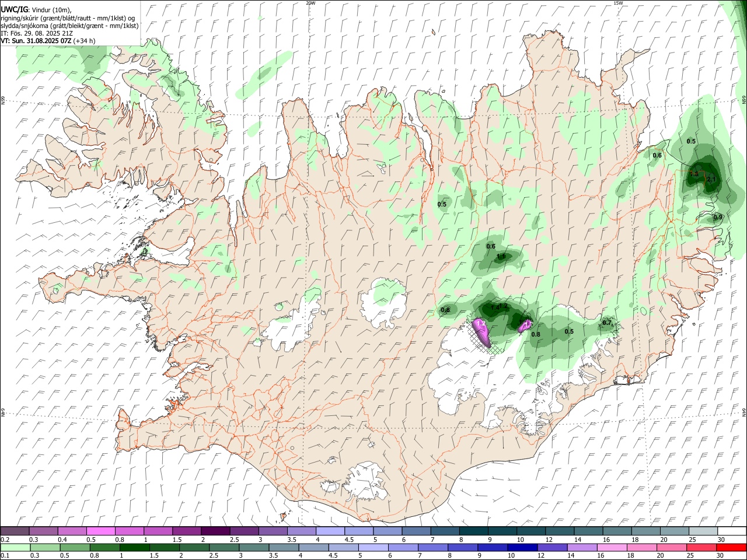The image size is (747, 560).
Task: Click the 1.1 precipitation value on the map
Action: (x=501, y=257)
